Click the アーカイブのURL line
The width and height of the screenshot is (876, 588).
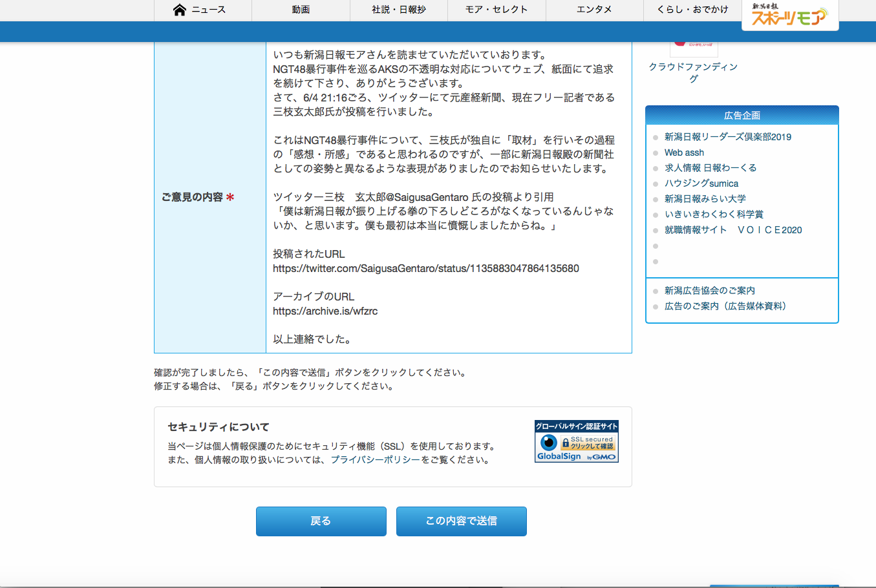point(314,297)
